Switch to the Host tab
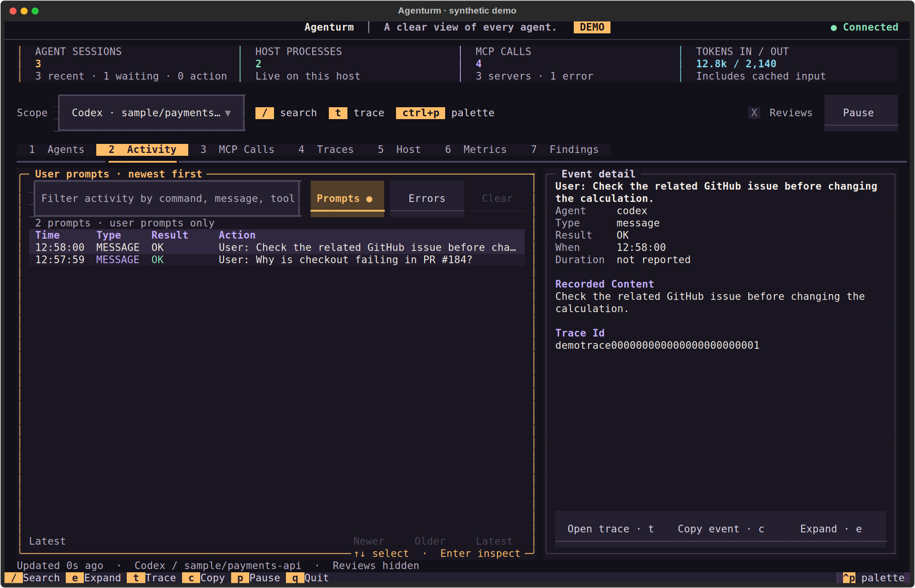The height and width of the screenshot is (588, 915). pyautogui.click(x=399, y=150)
